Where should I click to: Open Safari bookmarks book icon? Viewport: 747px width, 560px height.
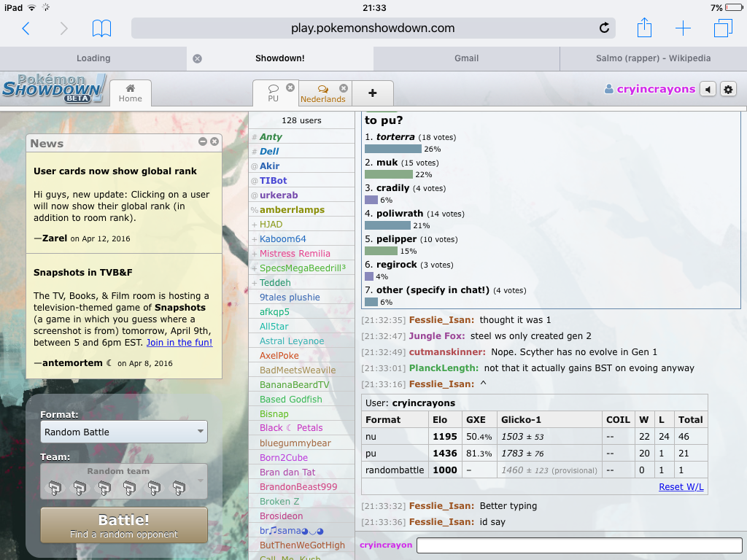coord(102,28)
